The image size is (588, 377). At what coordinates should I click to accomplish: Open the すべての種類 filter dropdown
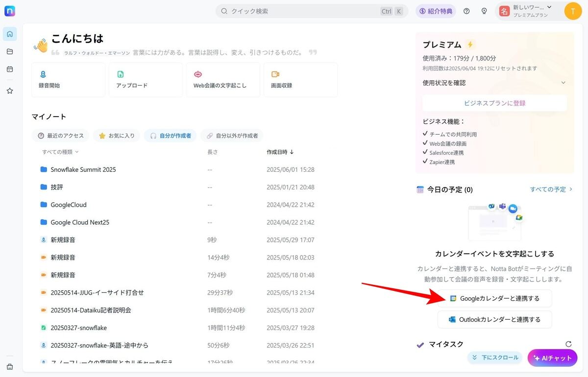[x=60, y=152]
